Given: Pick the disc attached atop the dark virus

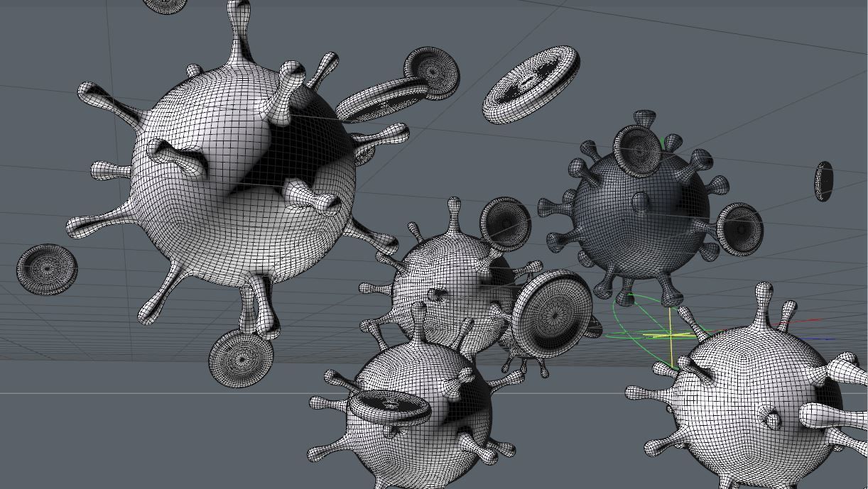Looking at the screenshot, I should click(639, 150).
